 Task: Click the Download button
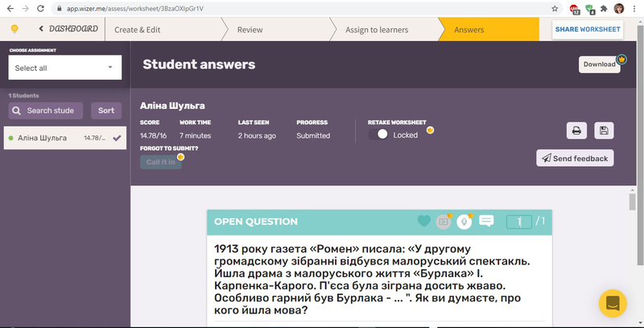(x=599, y=64)
